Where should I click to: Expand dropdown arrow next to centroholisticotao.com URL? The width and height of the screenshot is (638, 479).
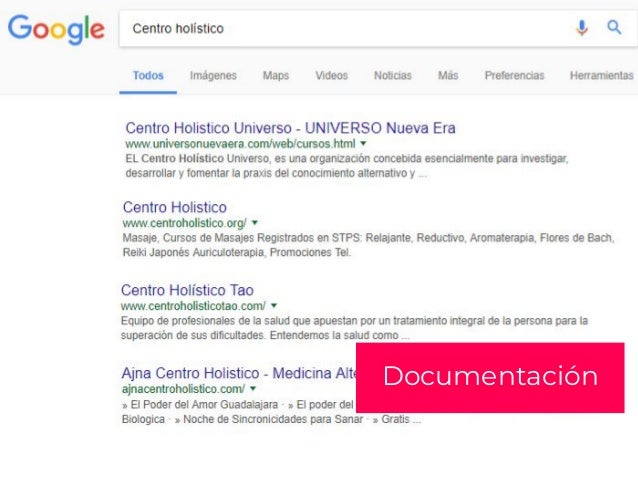[274, 305]
